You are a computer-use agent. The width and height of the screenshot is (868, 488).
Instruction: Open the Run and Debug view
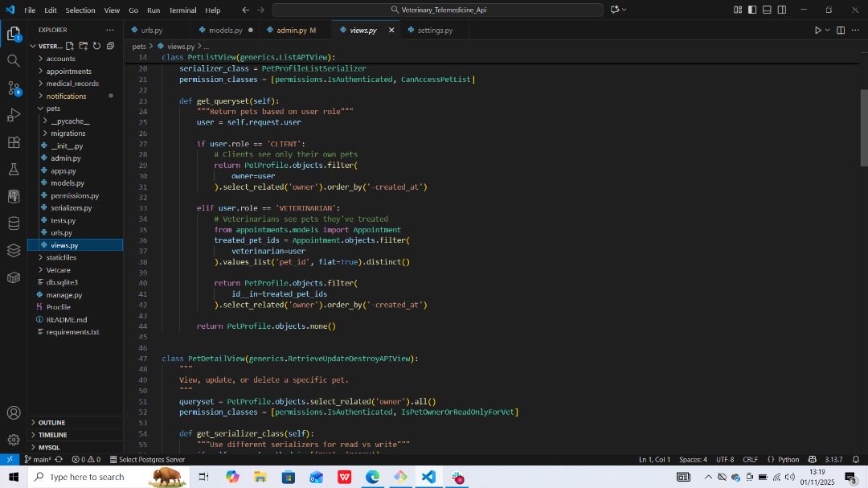pos(13,115)
